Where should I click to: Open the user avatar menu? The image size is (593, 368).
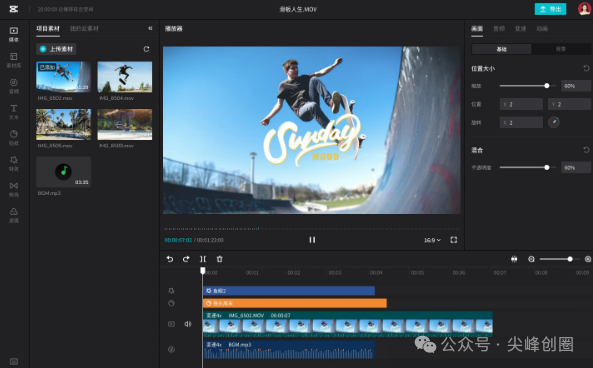(585, 9)
